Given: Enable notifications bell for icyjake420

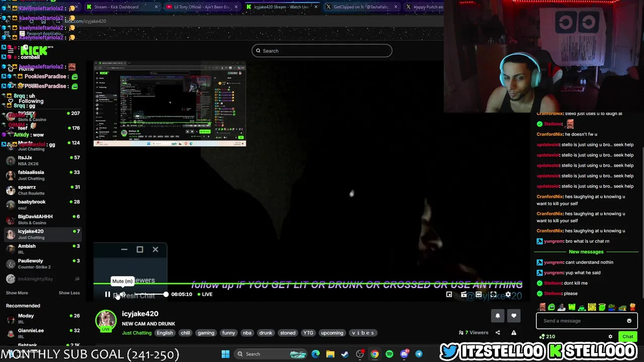Looking at the screenshot, I should click(x=498, y=316).
